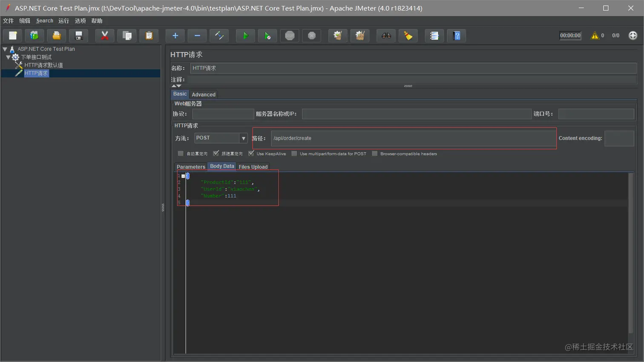The width and height of the screenshot is (644, 362).
Task: Click the "UserId":"xiaochen" body line
Action: [230, 189]
